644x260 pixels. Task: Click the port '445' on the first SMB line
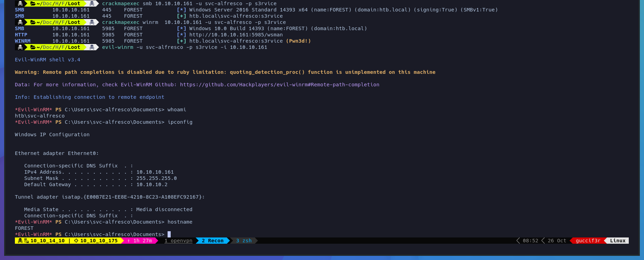[107, 10]
